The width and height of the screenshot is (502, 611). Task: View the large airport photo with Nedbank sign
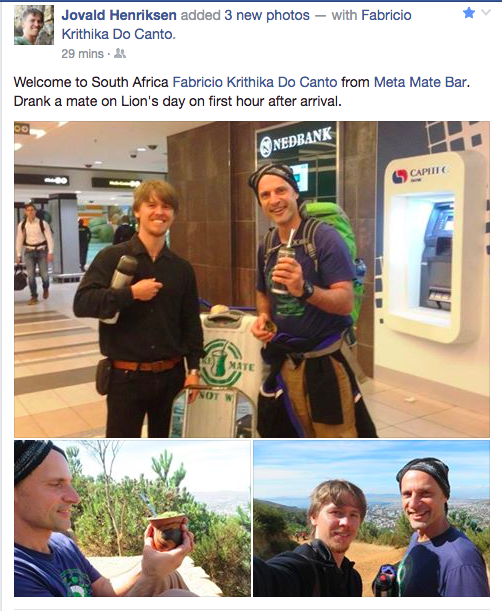pos(252,279)
